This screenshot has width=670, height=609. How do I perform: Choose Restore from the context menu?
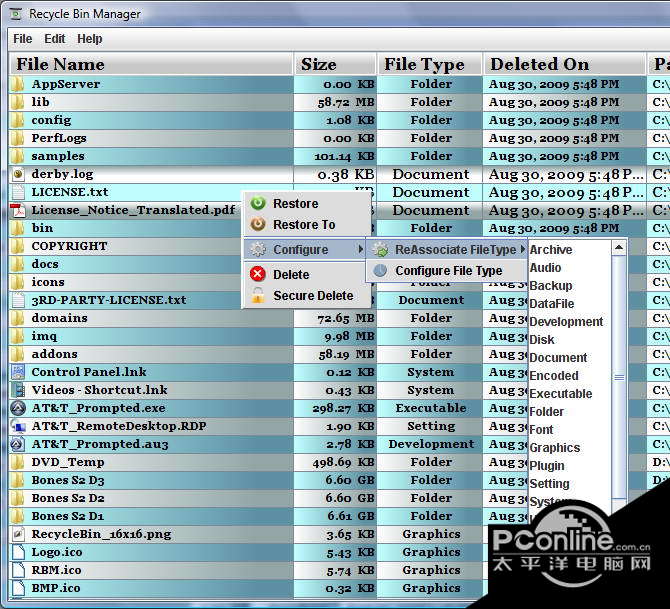[307, 203]
